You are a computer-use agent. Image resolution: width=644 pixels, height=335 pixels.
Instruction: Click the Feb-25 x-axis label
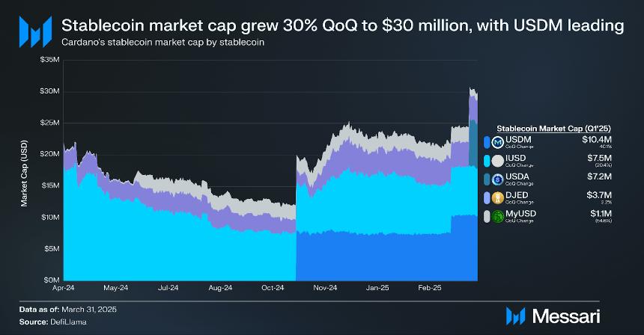(430, 287)
